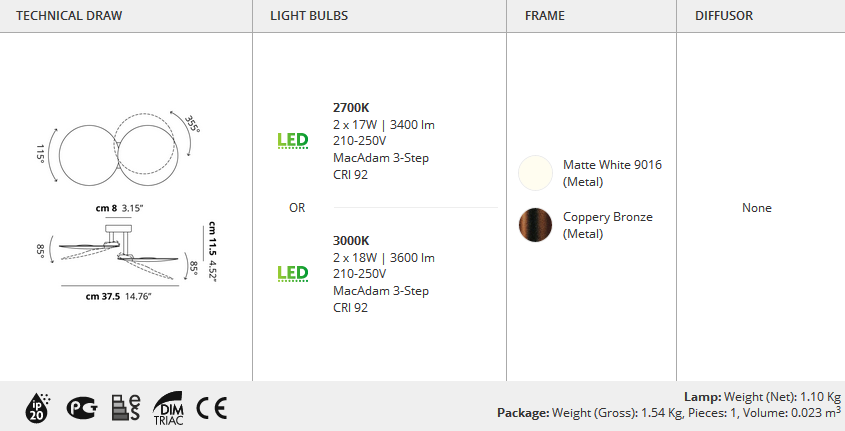Open the Technical Draw column header
This screenshot has width=845, height=431.
coord(69,16)
